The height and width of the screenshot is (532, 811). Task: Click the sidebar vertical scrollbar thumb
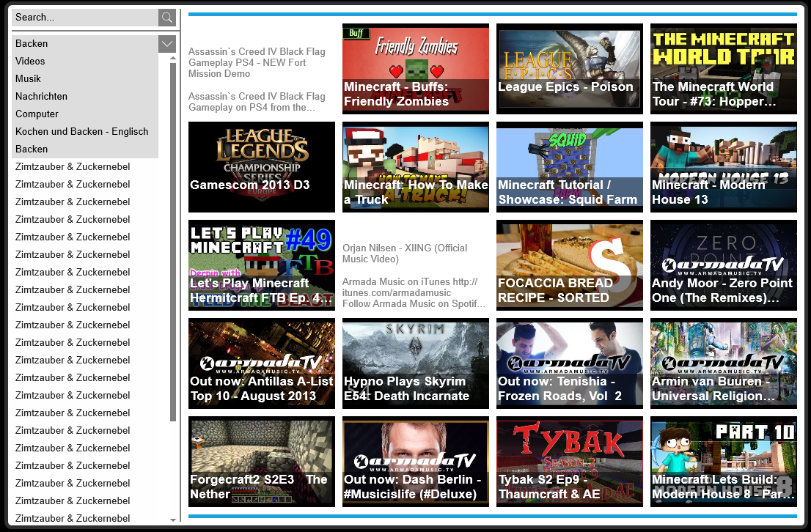point(173,242)
